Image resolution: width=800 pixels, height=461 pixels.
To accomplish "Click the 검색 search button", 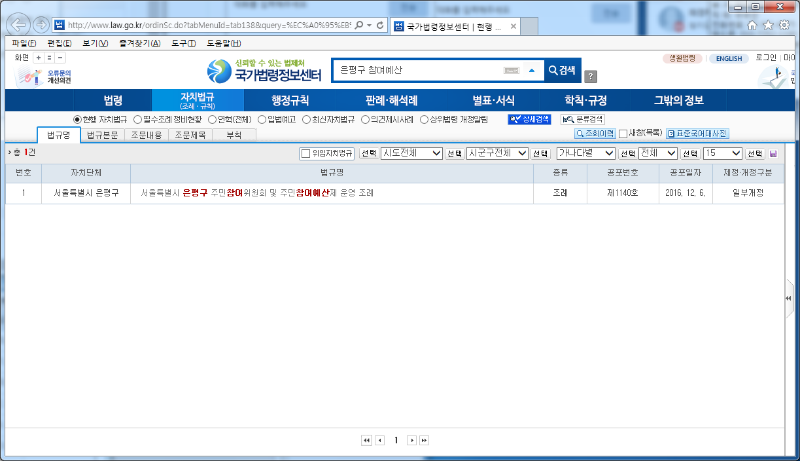I will pyautogui.click(x=562, y=70).
